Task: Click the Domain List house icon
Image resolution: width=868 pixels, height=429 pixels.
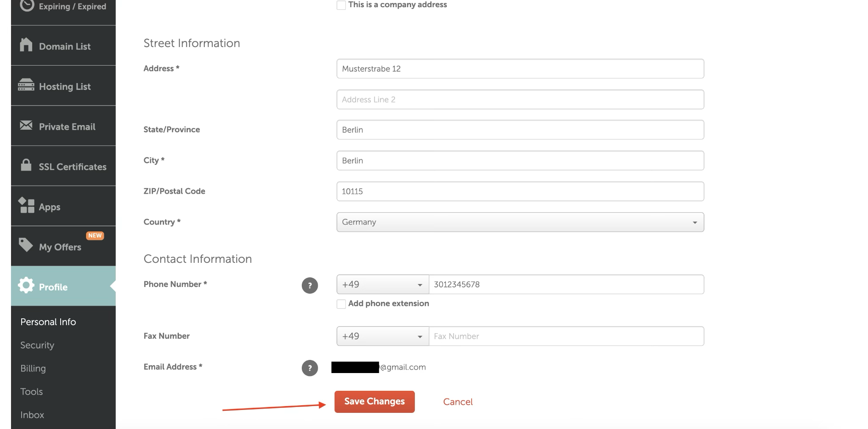Action: (x=26, y=45)
